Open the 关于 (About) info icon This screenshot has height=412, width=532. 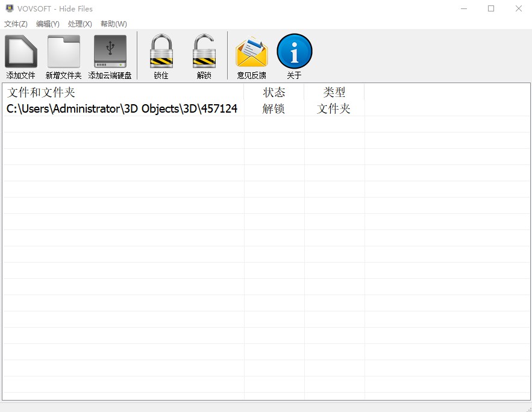coord(295,51)
